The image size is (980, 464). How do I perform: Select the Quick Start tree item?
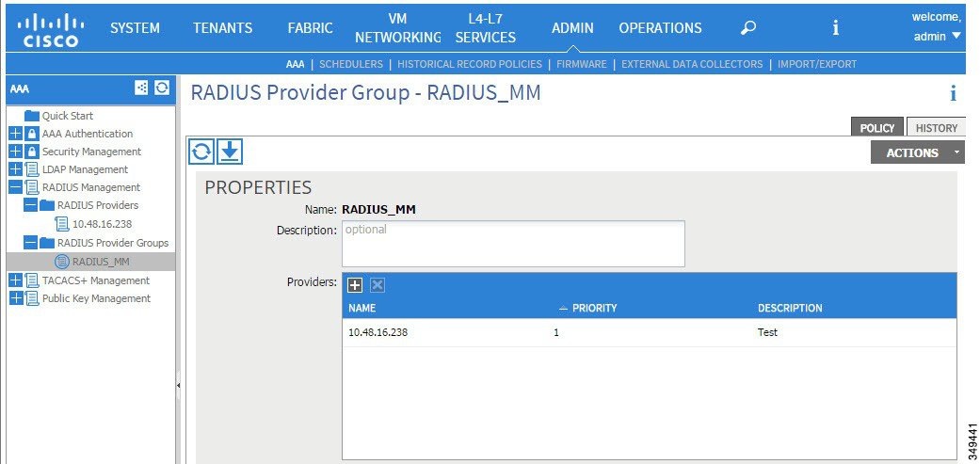[68, 116]
